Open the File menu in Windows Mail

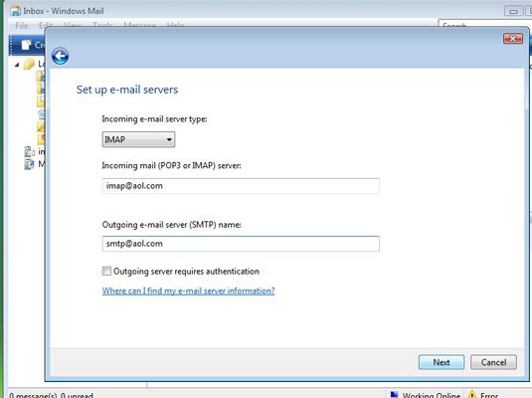click(x=21, y=26)
